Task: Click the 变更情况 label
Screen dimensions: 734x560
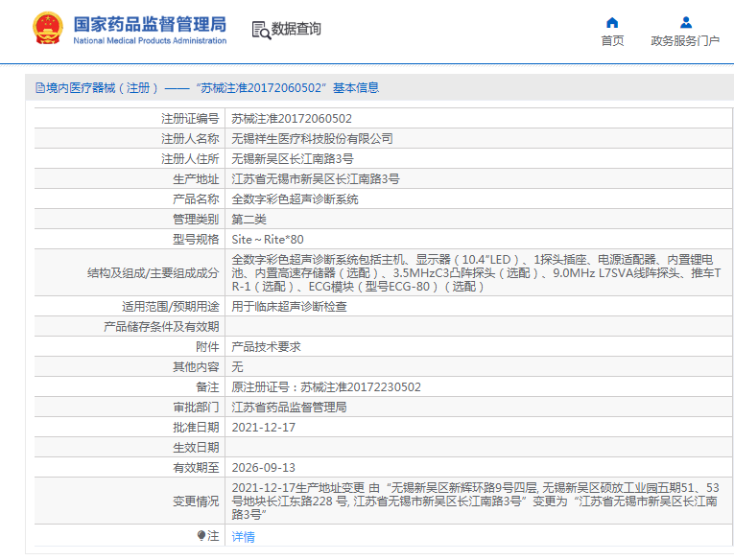Action: pyautogui.click(x=196, y=502)
